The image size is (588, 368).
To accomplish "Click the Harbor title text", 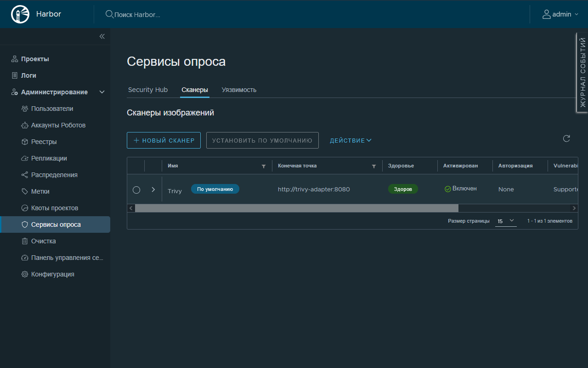I will click(49, 14).
